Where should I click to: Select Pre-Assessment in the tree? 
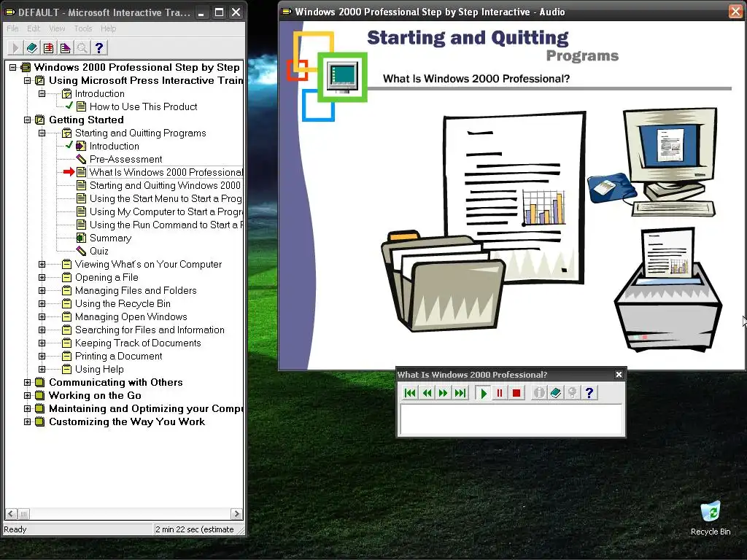(x=125, y=159)
